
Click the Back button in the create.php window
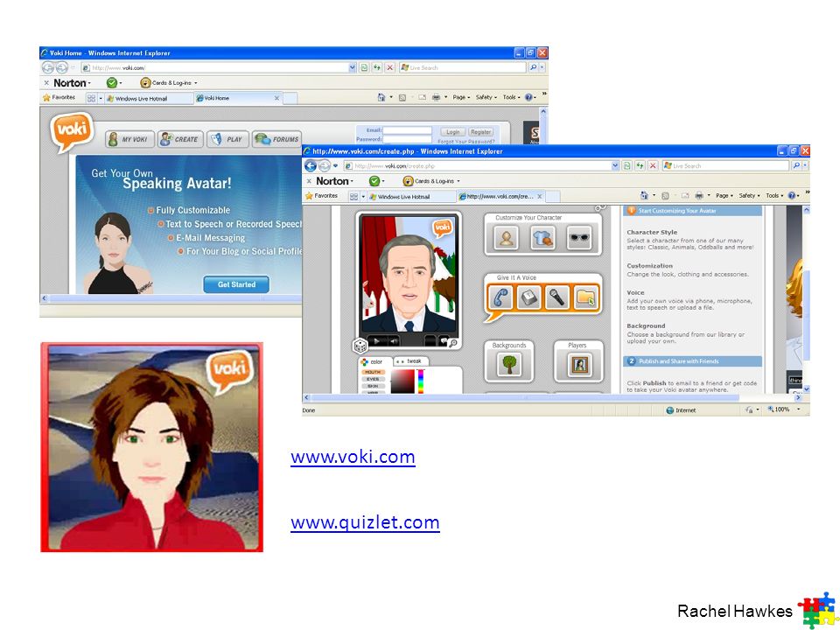(311, 166)
